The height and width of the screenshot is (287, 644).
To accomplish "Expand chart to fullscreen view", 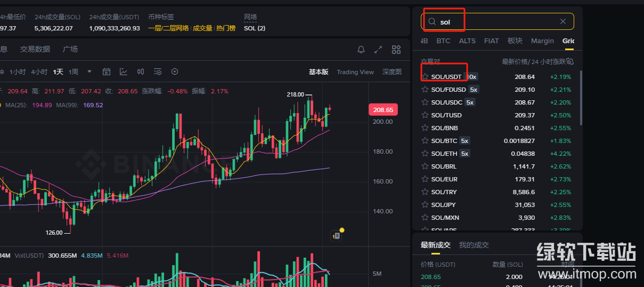I will click(378, 50).
